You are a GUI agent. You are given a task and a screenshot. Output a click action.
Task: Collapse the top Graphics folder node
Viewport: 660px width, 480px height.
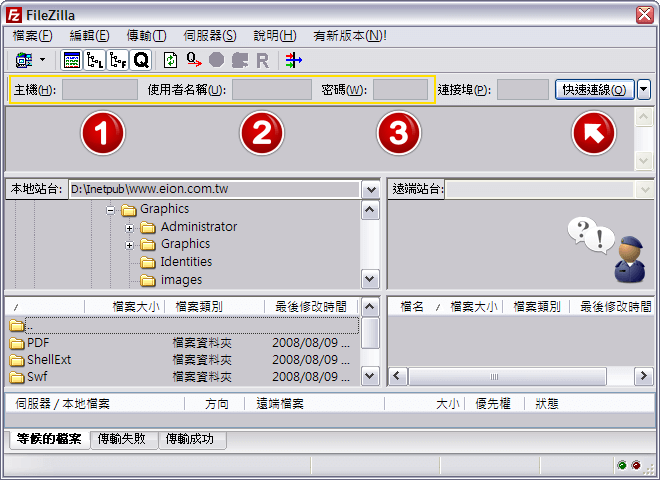click(x=110, y=210)
